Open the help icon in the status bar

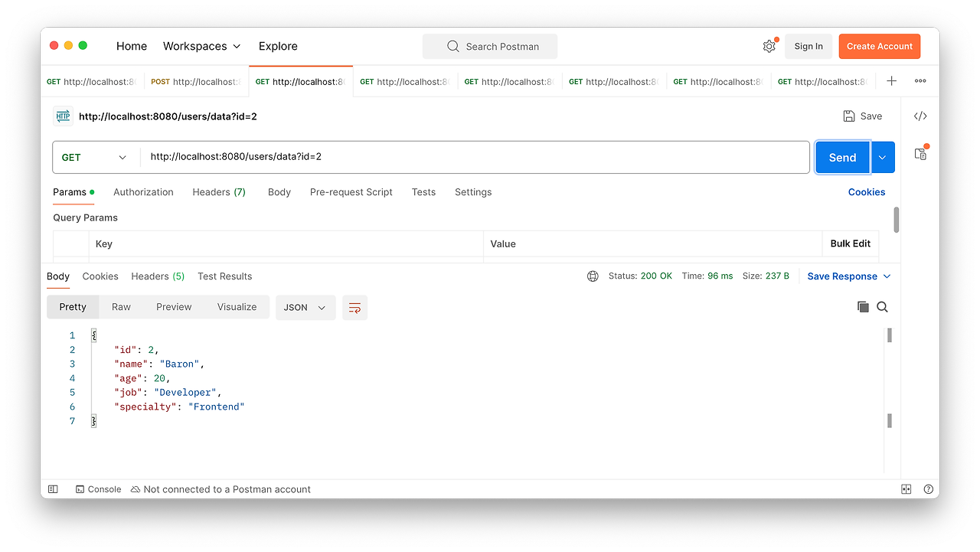point(929,489)
